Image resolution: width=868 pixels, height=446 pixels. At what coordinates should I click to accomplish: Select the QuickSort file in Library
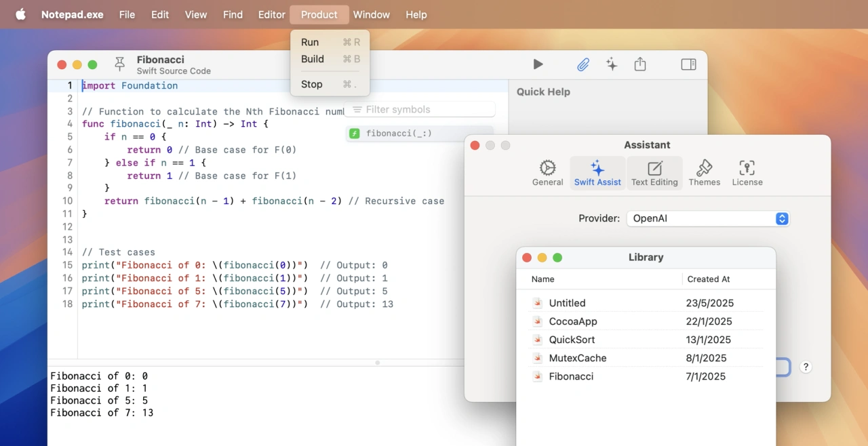tap(572, 340)
